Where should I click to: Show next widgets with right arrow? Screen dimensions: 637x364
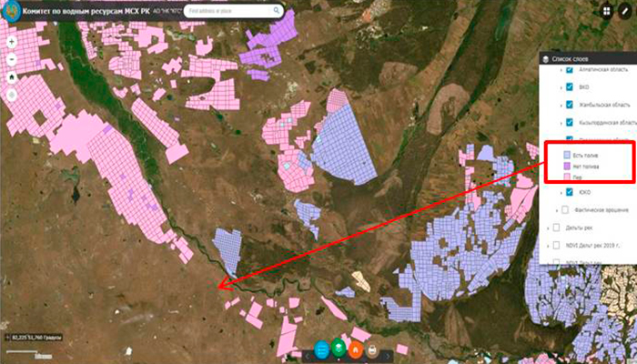[388, 357]
